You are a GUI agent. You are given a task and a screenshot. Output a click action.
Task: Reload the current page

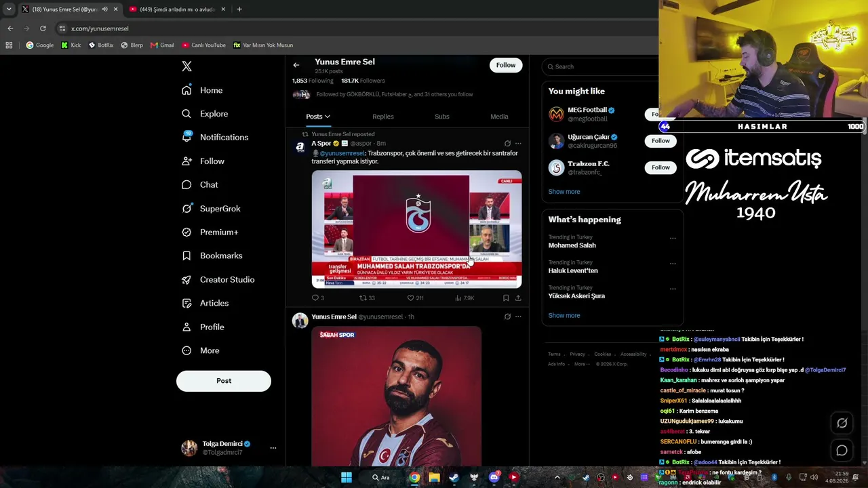point(43,28)
